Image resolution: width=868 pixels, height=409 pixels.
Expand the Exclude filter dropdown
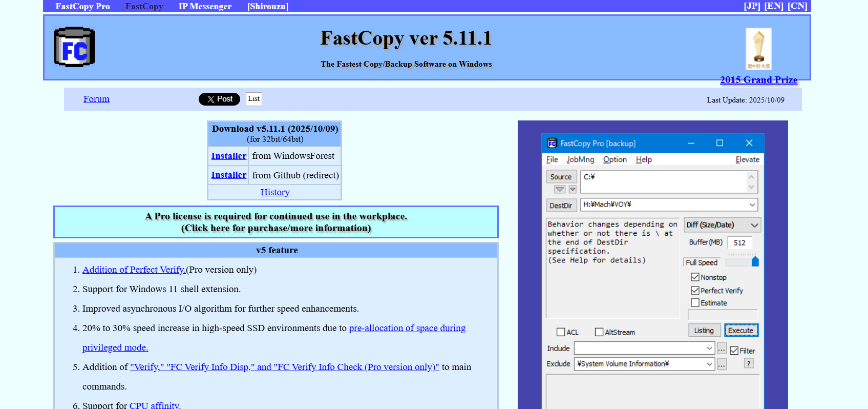pyautogui.click(x=709, y=364)
